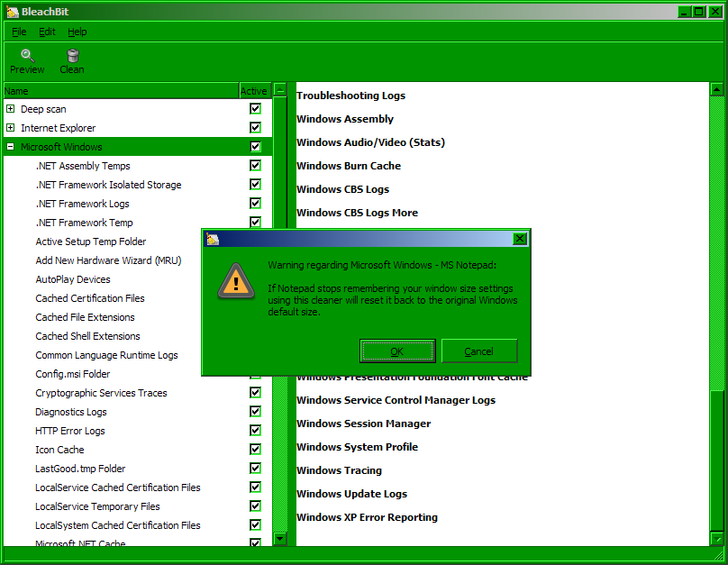Toggle the Microsoft Windows checkbox
The image size is (728, 565).
pos(255,147)
